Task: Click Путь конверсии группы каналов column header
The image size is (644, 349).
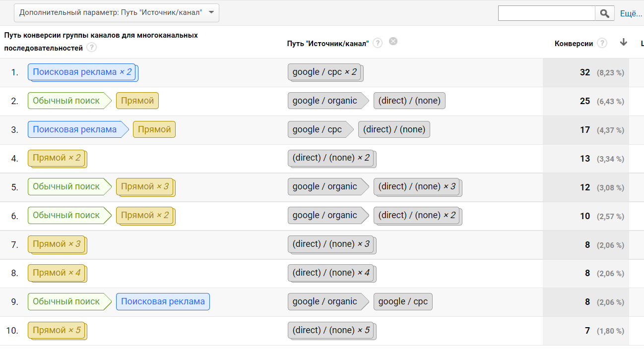Action: [101, 36]
